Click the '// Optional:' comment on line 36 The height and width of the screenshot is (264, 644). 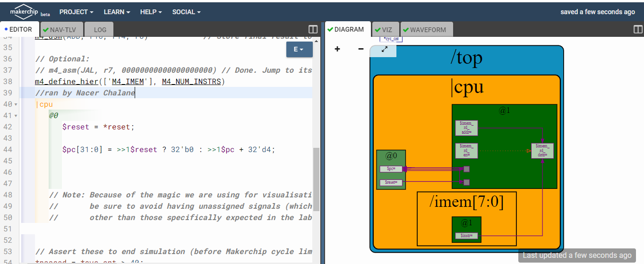(62, 59)
